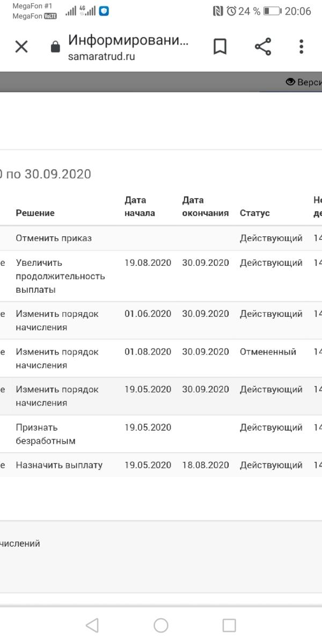The width and height of the screenshot is (322, 644).
Task: Click the Дата окончания column header
Action: click(x=205, y=206)
